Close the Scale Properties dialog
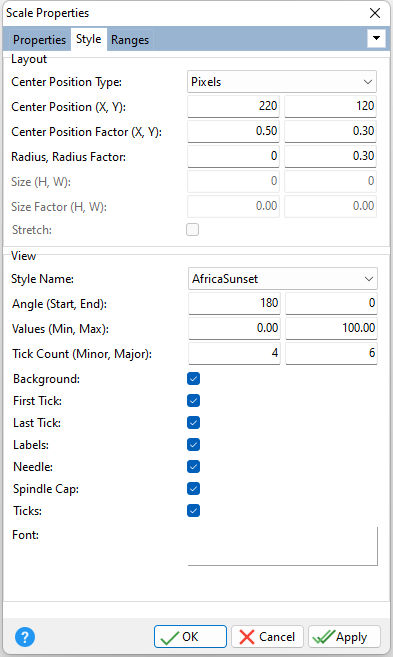 click(375, 13)
